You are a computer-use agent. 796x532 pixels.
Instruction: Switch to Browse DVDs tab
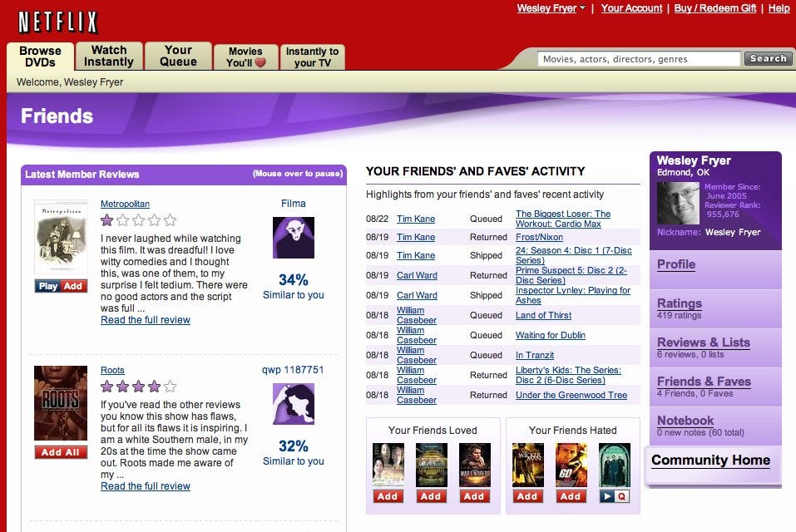pyautogui.click(x=40, y=57)
